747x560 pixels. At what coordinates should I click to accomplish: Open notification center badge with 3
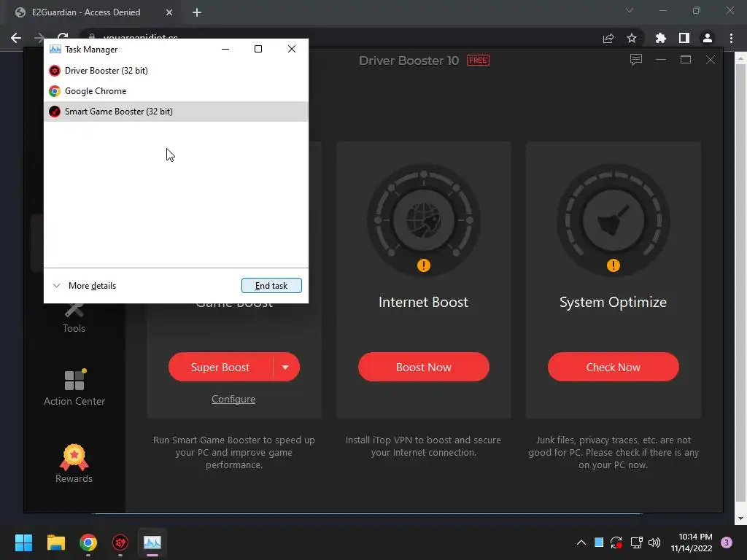[x=727, y=542]
